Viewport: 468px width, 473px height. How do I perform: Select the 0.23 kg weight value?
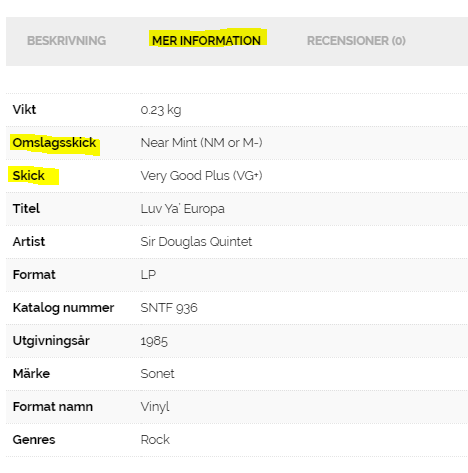161,110
